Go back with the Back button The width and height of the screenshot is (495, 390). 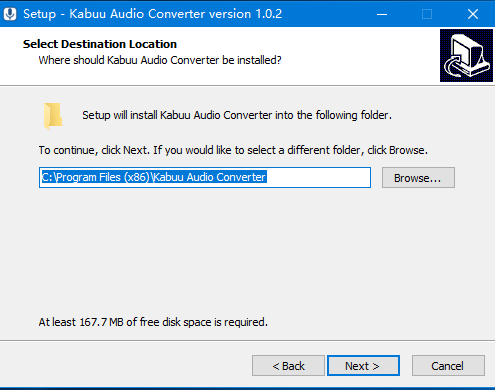coord(288,365)
